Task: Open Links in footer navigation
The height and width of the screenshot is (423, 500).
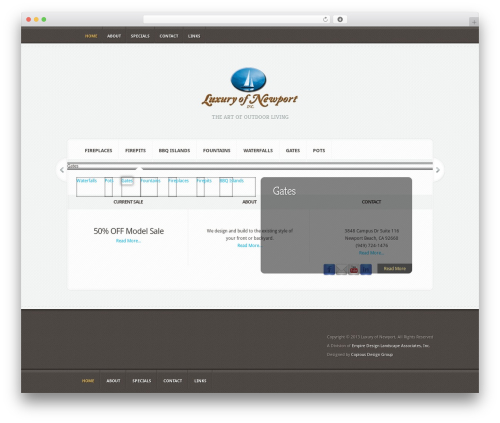Action: point(200,381)
